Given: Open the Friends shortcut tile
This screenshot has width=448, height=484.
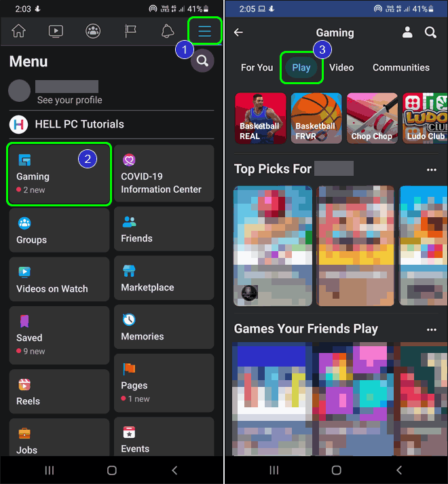Looking at the screenshot, I should 164,229.
